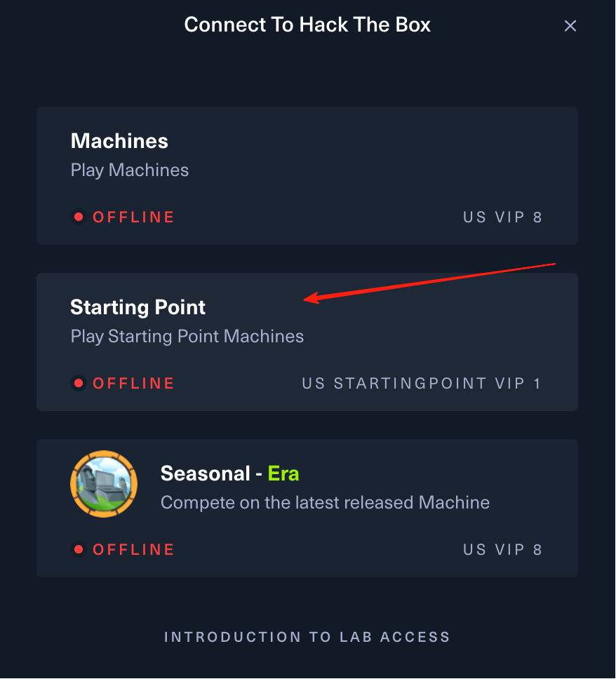Click the red status dot in the Seasonal card
616x679 pixels.
[x=79, y=549]
